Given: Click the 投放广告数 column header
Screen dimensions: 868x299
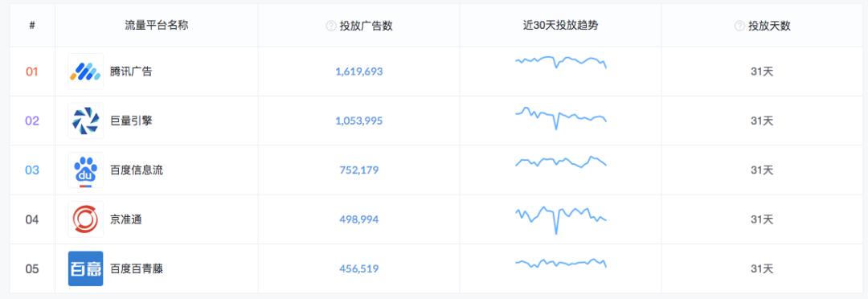Looking at the screenshot, I should (366, 26).
